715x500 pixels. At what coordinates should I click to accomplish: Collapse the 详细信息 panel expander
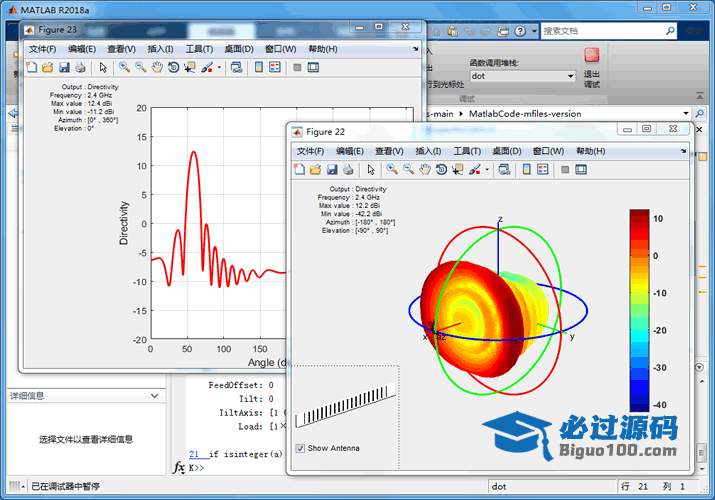point(155,396)
